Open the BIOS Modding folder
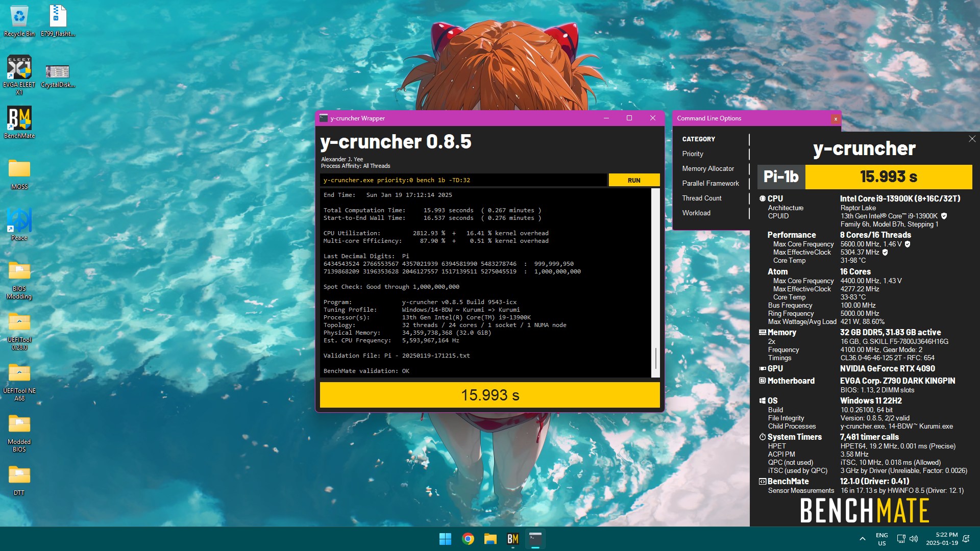 [x=19, y=280]
